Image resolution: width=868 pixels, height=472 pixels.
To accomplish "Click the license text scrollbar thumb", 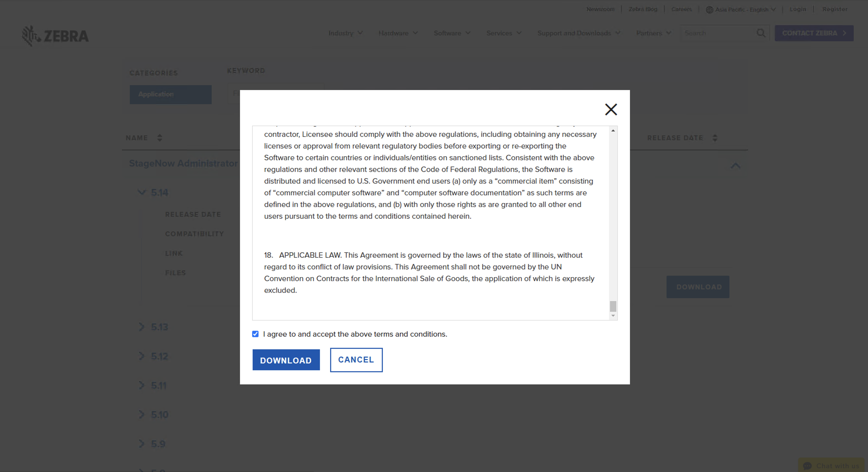I will [613, 306].
